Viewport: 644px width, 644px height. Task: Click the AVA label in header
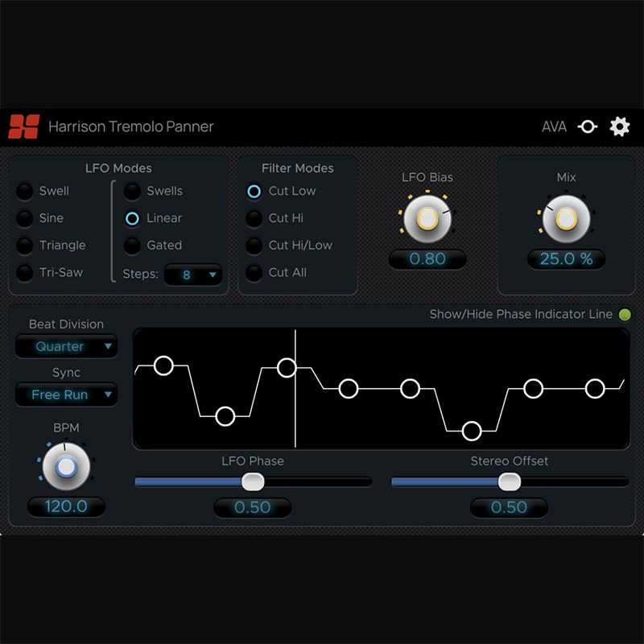[554, 126]
